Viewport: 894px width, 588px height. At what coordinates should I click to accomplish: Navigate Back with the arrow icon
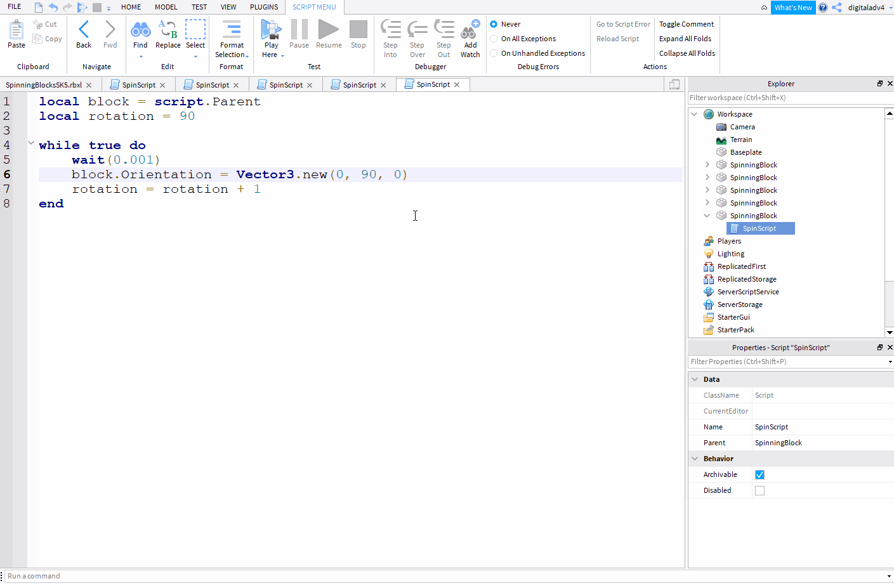point(84,29)
